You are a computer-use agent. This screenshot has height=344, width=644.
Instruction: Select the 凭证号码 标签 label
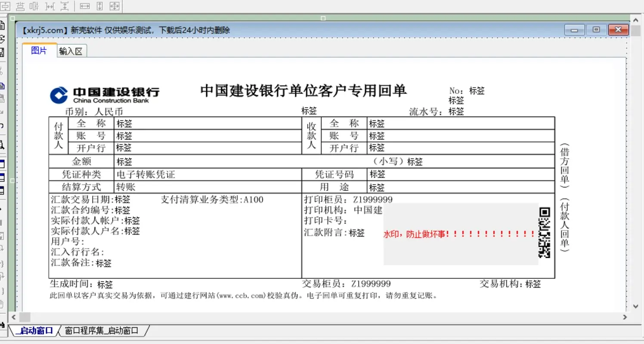pyautogui.click(x=377, y=174)
